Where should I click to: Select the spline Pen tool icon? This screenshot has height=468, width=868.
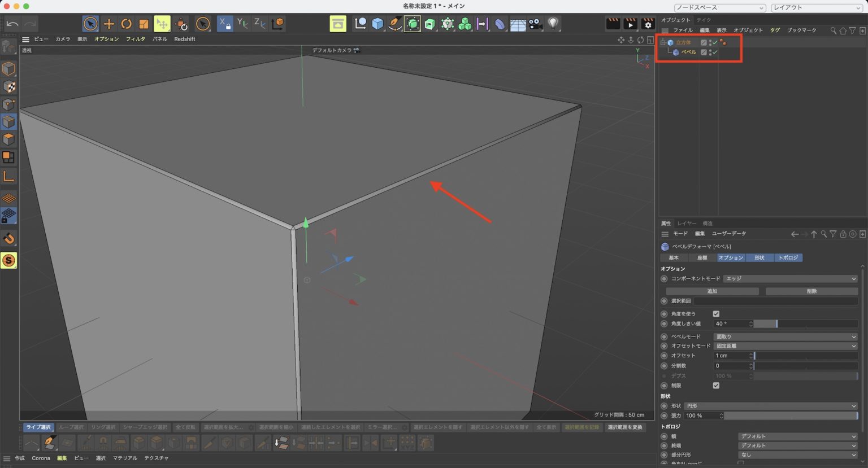(394, 23)
